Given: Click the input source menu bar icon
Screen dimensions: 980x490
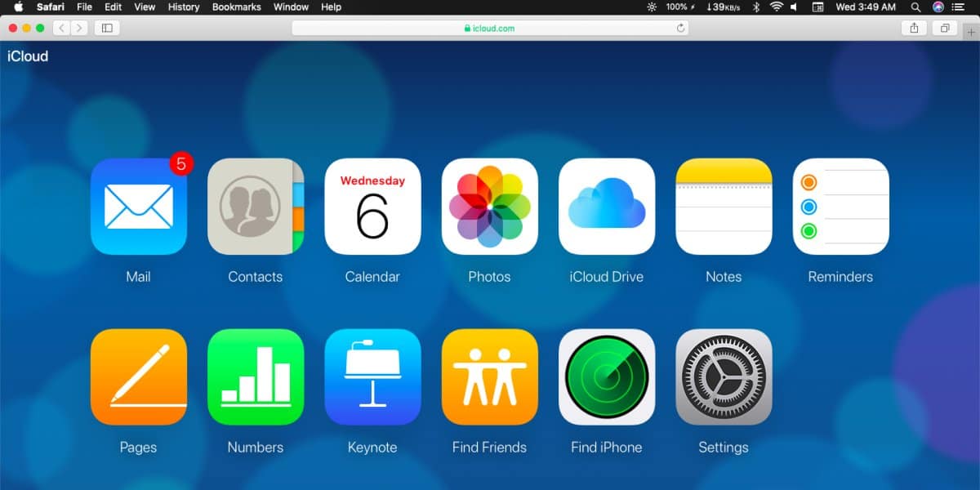Looking at the screenshot, I should click(x=818, y=7).
